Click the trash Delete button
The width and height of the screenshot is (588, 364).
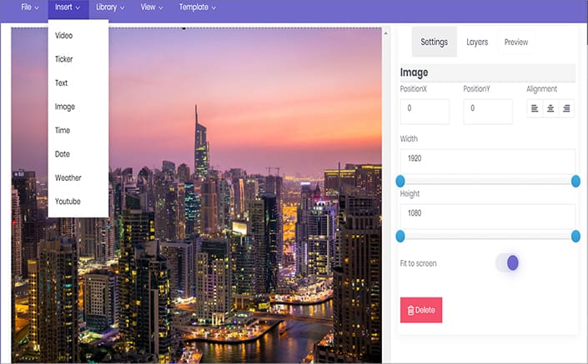421,310
